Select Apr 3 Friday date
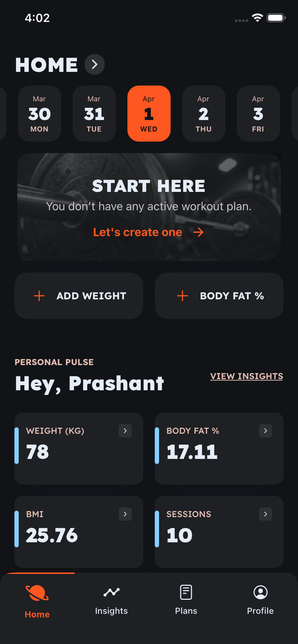Image resolution: width=298 pixels, height=644 pixels. pyautogui.click(x=258, y=113)
